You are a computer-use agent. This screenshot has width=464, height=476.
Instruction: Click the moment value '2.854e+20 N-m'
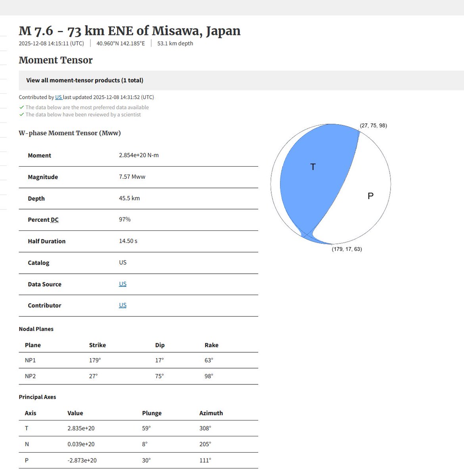tap(139, 155)
